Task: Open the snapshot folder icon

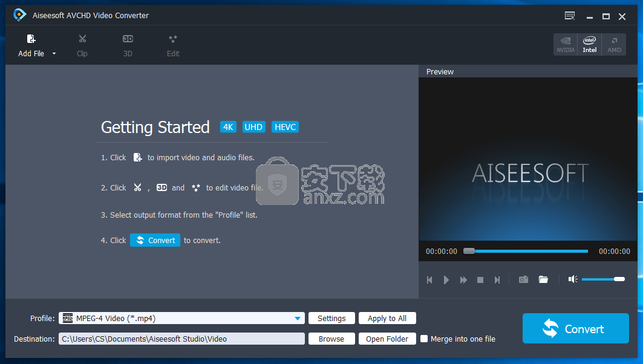Action: tap(543, 279)
